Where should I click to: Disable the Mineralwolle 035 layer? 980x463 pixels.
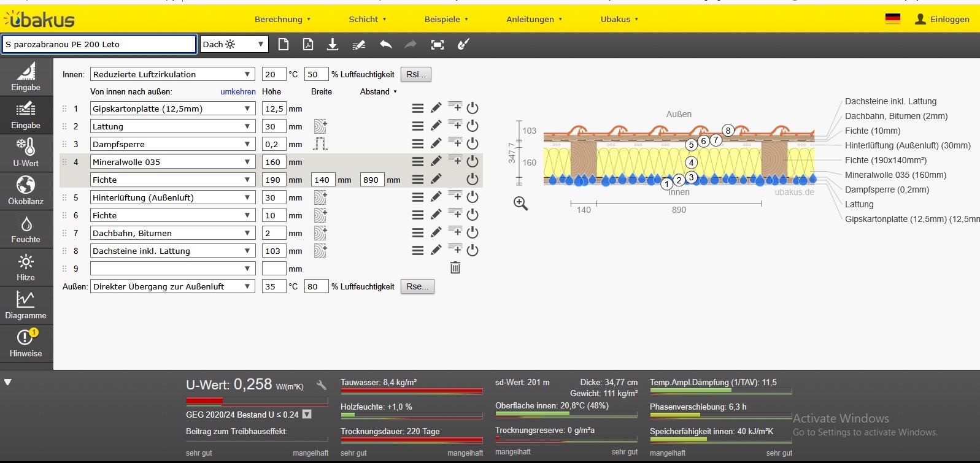click(x=472, y=161)
